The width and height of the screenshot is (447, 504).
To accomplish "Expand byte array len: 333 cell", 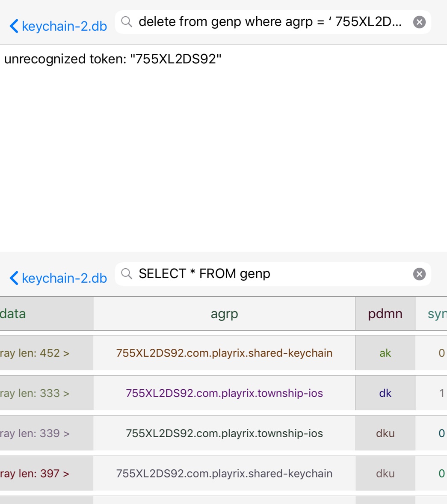I will point(46,393).
